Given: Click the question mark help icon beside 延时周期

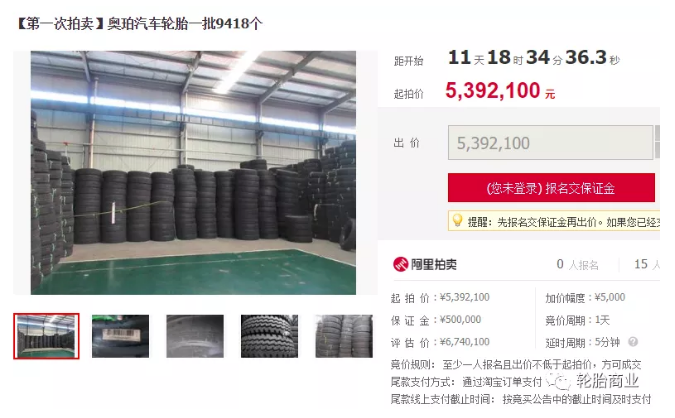Looking at the screenshot, I should (x=633, y=342).
